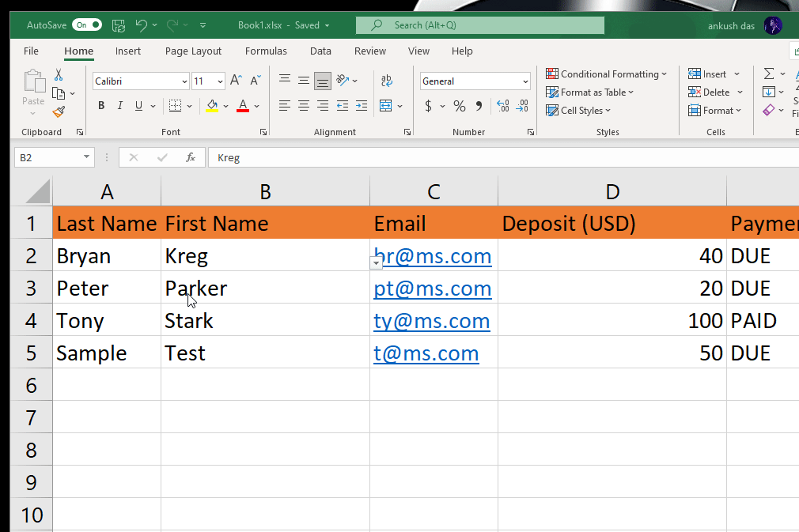Open the Formulas tab
Image resolution: width=799 pixels, height=532 pixels.
tap(266, 51)
